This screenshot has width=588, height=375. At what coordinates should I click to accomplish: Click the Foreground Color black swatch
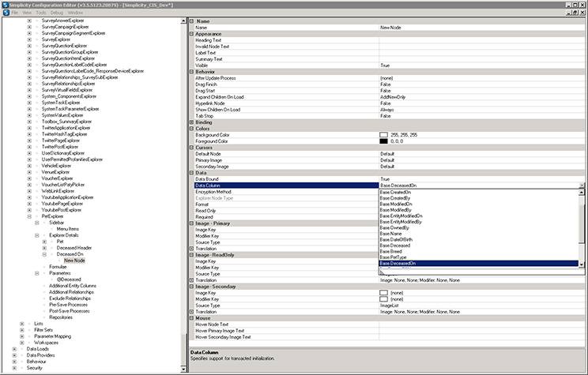(x=383, y=141)
